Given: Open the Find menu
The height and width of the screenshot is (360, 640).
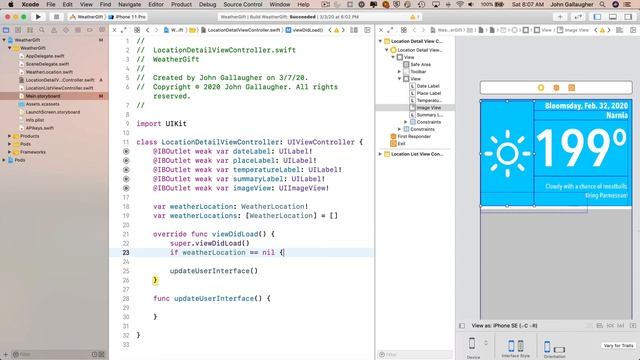Looking at the screenshot, I should click(x=105, y=4).
